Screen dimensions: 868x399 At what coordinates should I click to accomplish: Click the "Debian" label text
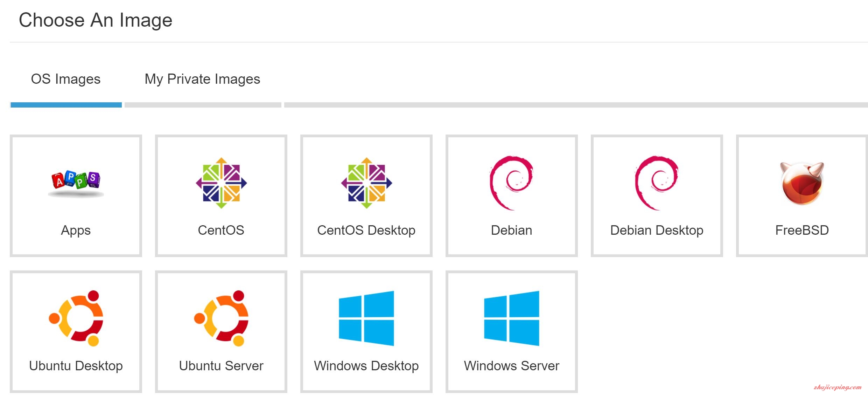point(512,230)
